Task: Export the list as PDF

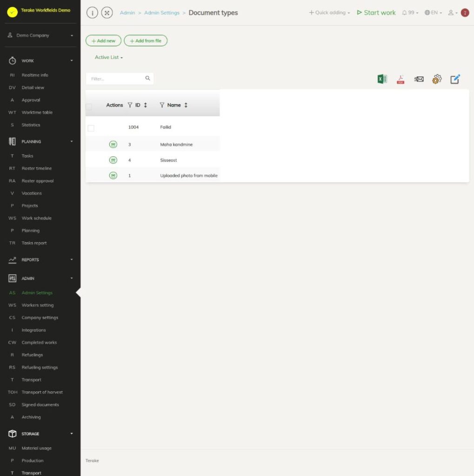Action: [401, 79]
